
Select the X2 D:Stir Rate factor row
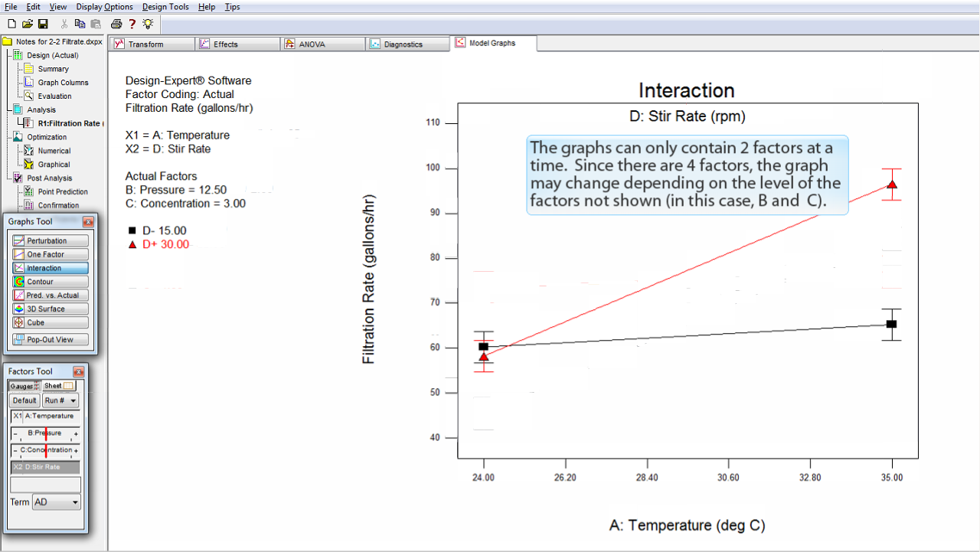click(45, 467)
